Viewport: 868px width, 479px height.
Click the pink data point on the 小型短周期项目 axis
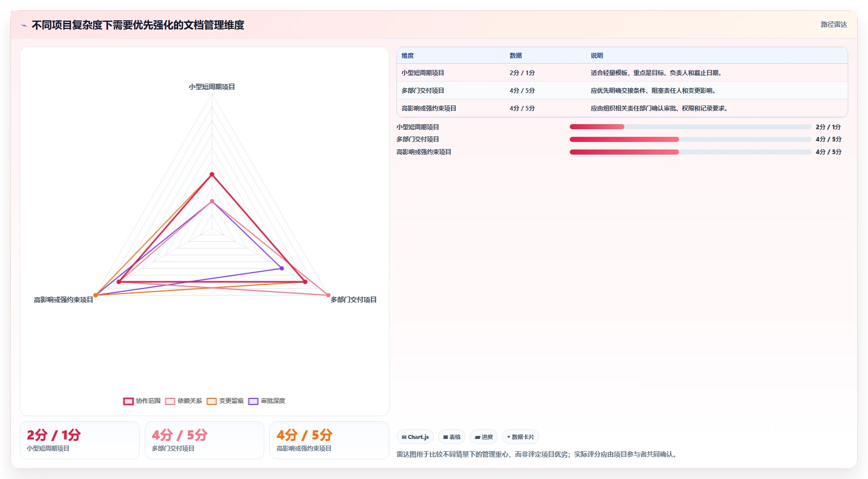tap(212, 201)
